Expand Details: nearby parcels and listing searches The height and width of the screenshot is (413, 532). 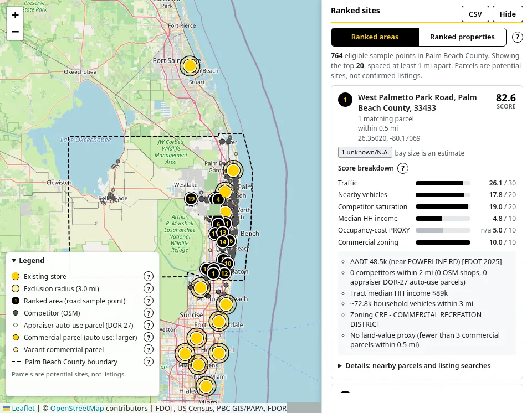click(415, 365)
